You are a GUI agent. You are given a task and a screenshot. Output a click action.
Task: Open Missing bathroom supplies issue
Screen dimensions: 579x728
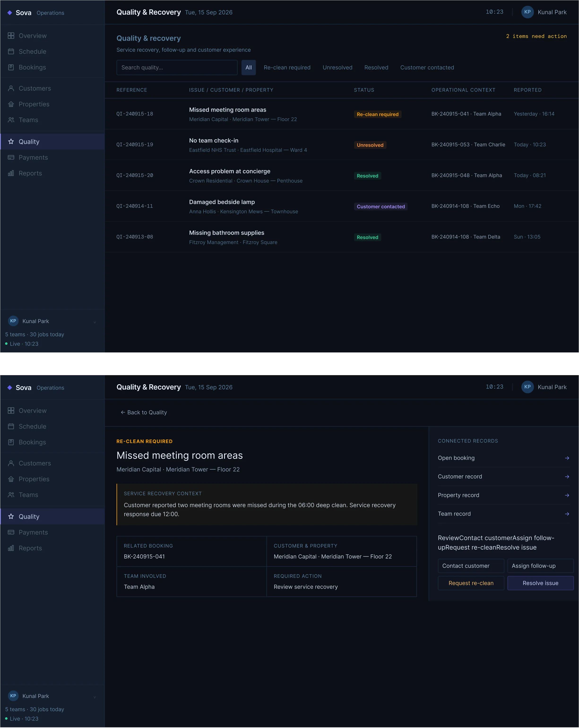click(x=341, y=237)
